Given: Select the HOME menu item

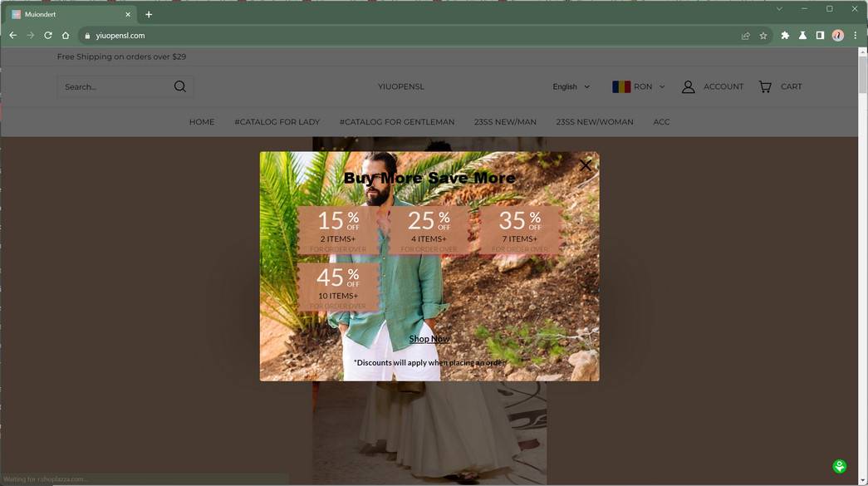Looking at the screenshot, I should [200, 121].
